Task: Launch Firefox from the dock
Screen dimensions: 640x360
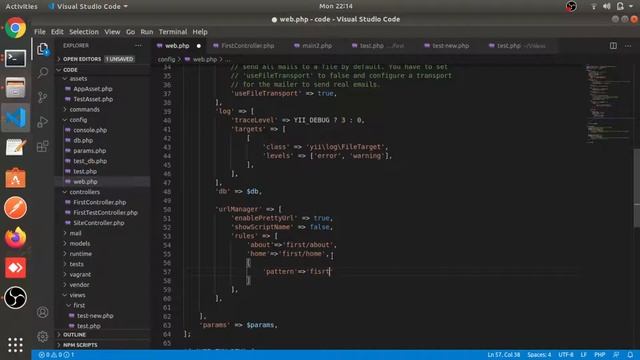Action: coord(16,238)
